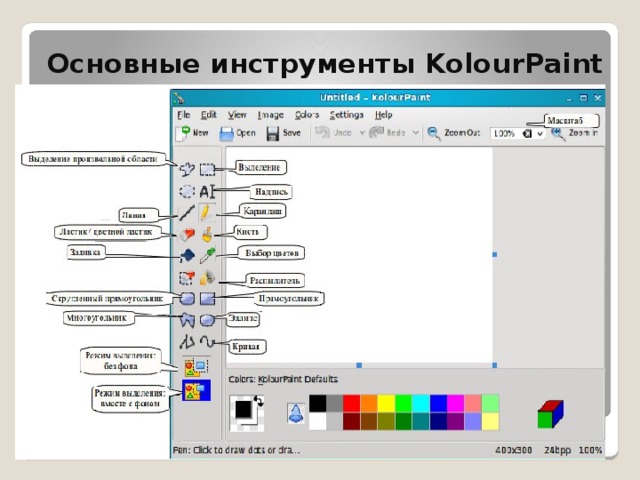Click the KolourPaint title bar app icon
This screenshot has width=640, height=480.
pyautogui.click(x=179, y=98)
